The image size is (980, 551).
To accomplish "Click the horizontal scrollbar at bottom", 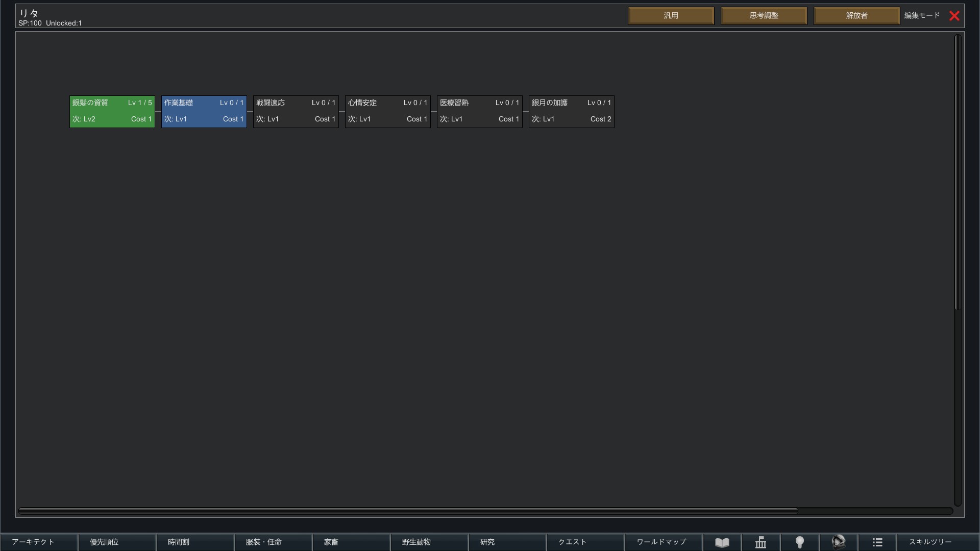I will point(408,511).
